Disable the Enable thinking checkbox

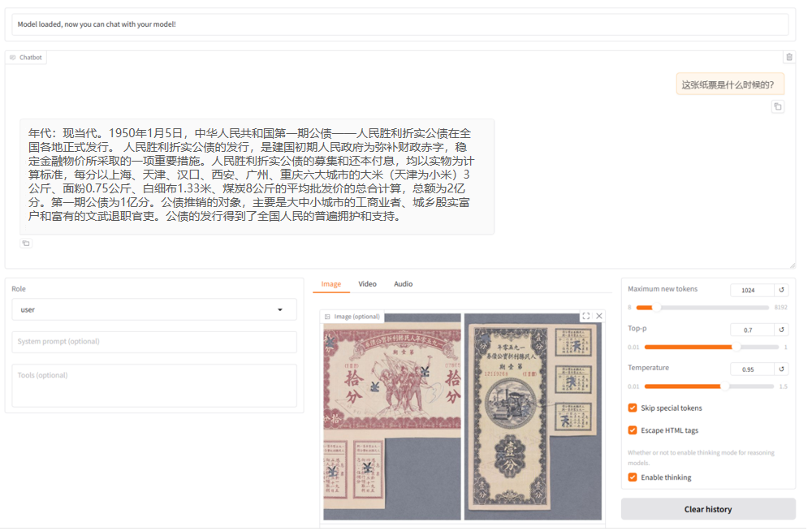click(x=633, y=477)
